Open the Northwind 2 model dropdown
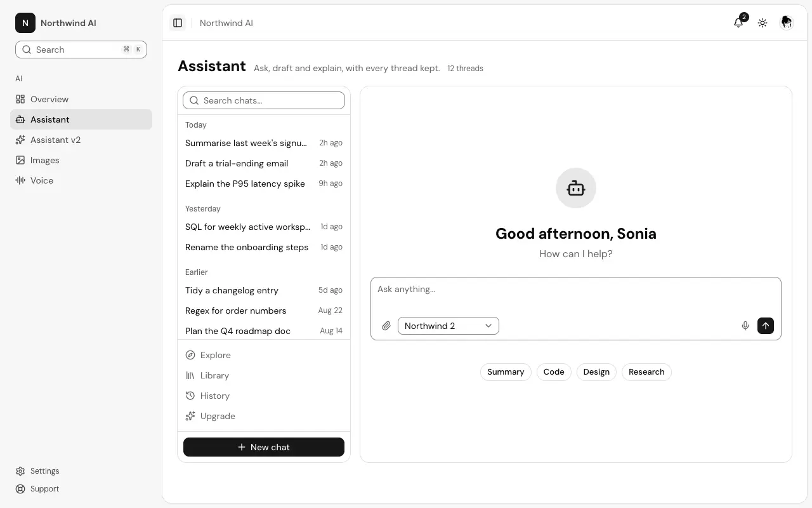 click(x=449, y=326)
